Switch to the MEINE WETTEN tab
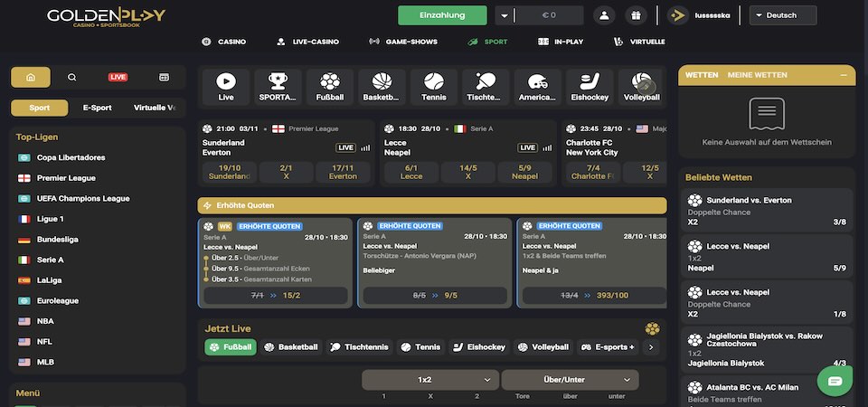 point(758,75)
